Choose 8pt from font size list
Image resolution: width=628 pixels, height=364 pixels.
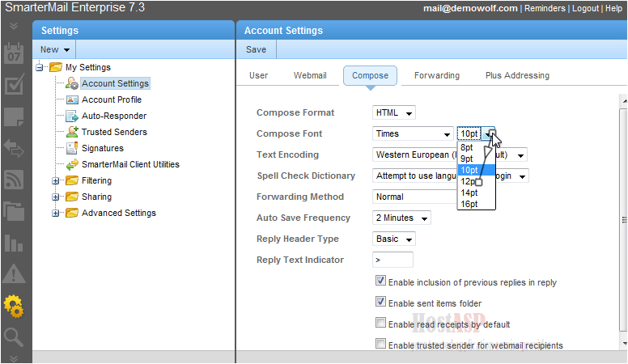click(476, 147)
